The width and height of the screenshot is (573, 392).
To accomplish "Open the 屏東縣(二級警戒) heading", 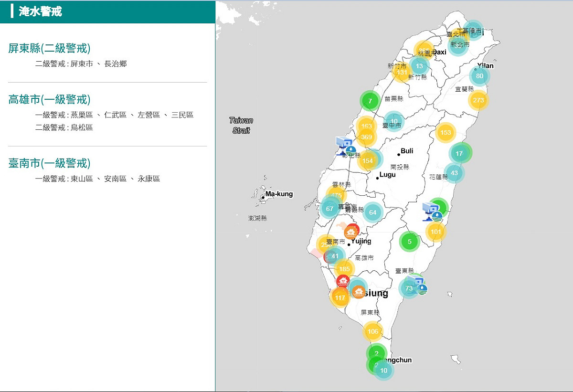I will 49,48.
